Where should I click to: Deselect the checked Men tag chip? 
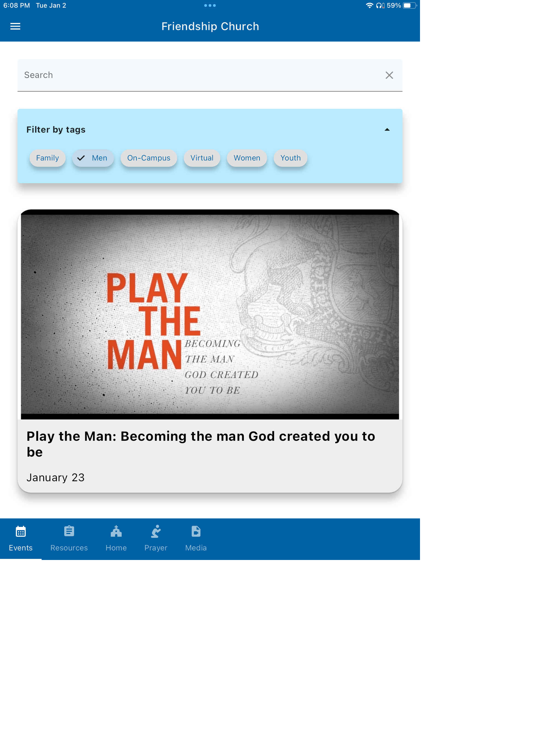(92, 158)
